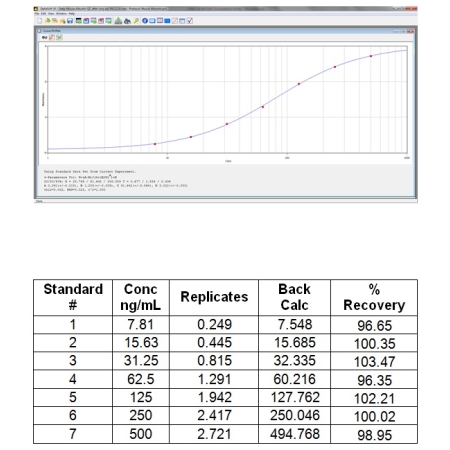The width and height of the screenshot is (450, 450).
Task: Open the Edit menu
Action: (44, 14)
